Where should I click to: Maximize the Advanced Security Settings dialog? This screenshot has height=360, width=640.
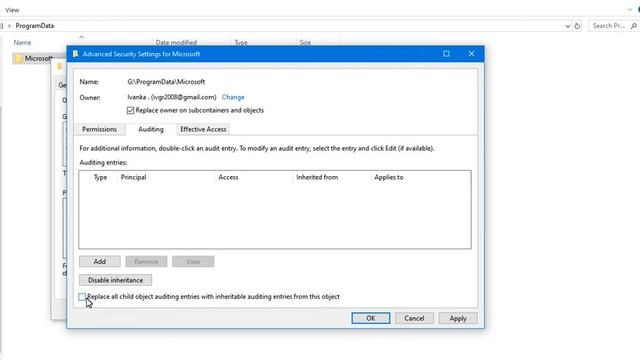click(447, 54)
